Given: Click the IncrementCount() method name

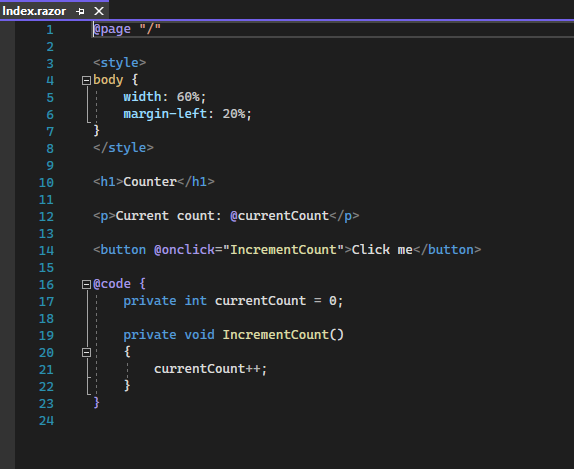Looking at the screenshot, I should click(283, 335).
